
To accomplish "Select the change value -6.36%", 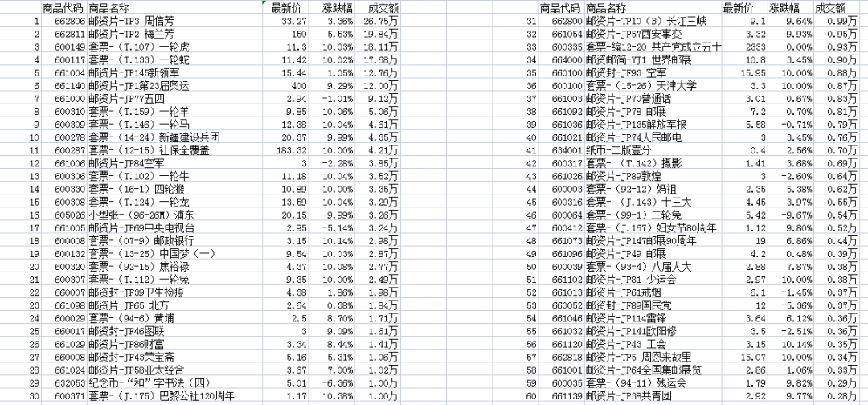I will (338, 381).
